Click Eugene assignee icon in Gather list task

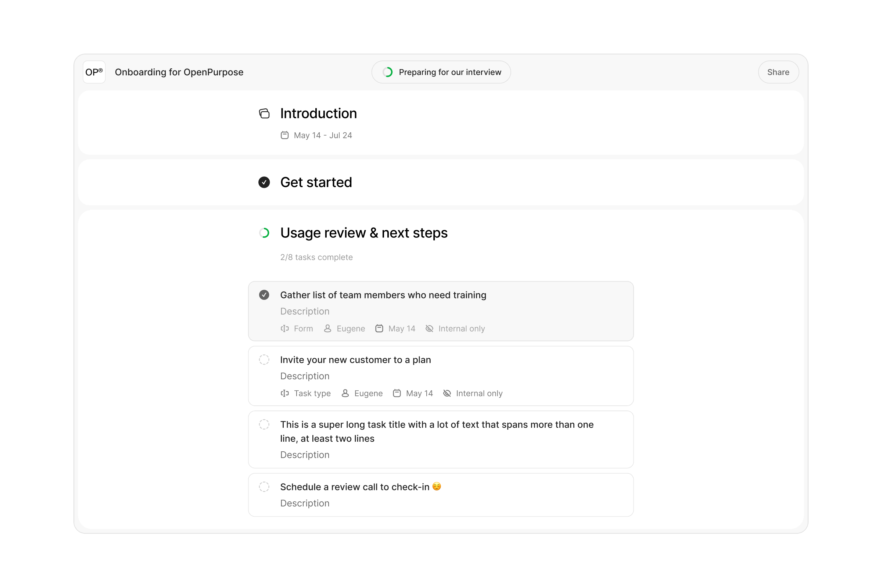pyautogui.click(x=327, y=329)
